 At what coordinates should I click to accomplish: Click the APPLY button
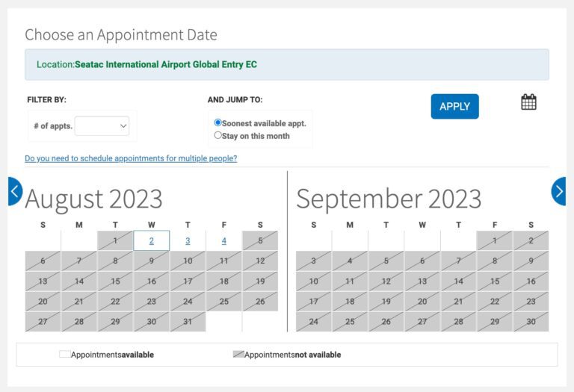click(454, 107)
